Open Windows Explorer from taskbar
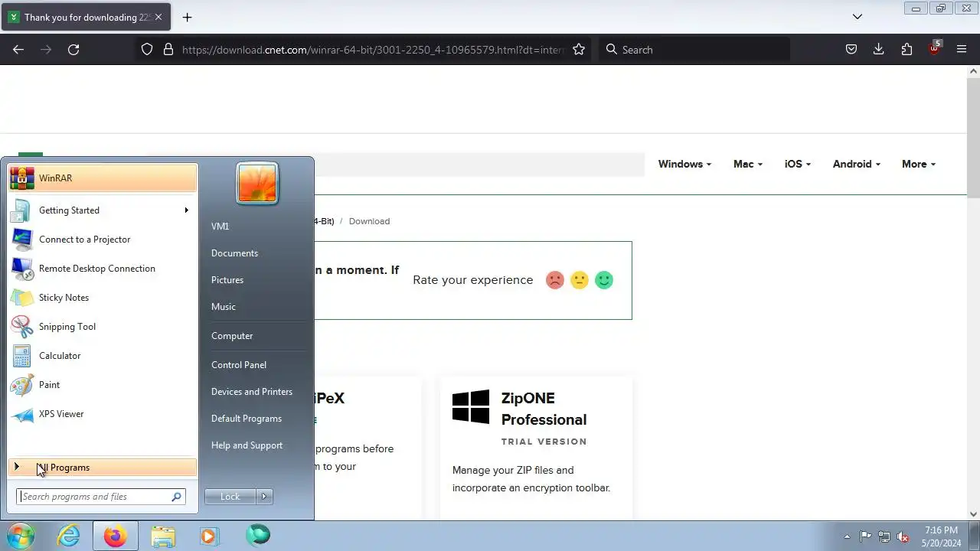The width and height of the screenshot is (980, 551). pos(163,536)
